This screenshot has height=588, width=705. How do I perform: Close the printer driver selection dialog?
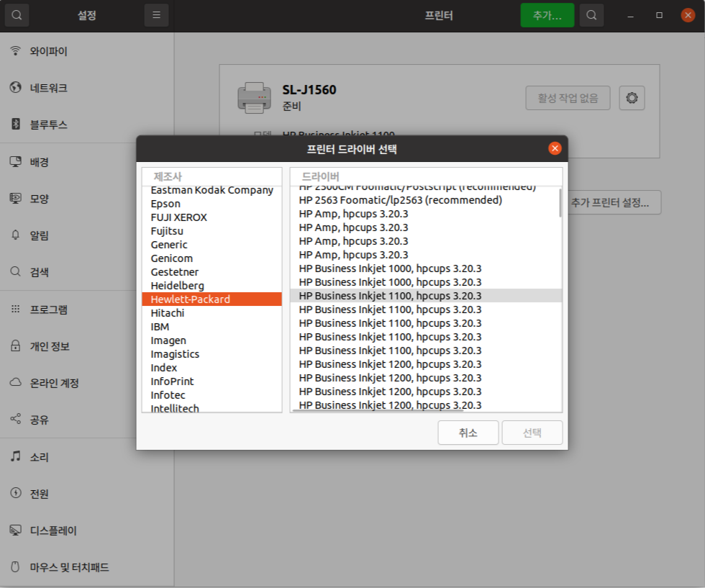[555, 148]
